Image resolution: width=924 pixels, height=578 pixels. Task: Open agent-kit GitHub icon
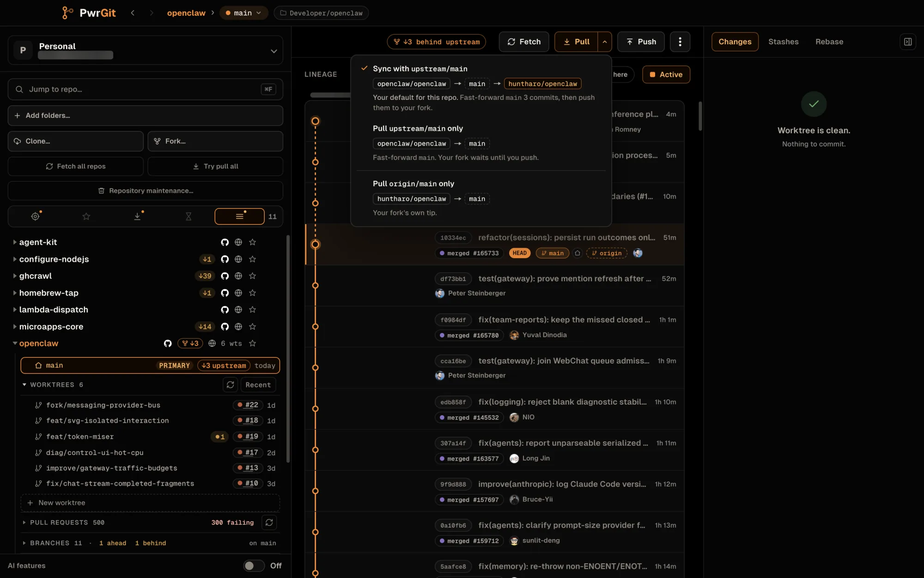tap(225, 242)
